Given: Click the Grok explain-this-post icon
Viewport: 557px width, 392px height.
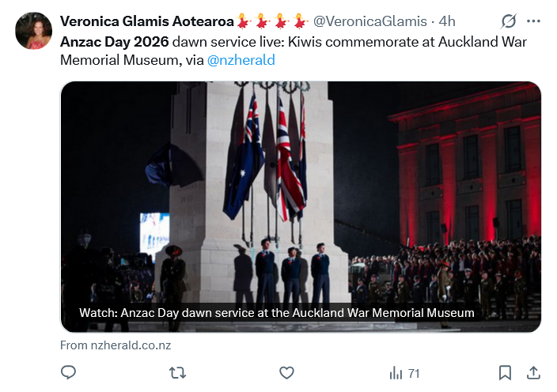Looking at the screenshot, I should coord(508,21).
